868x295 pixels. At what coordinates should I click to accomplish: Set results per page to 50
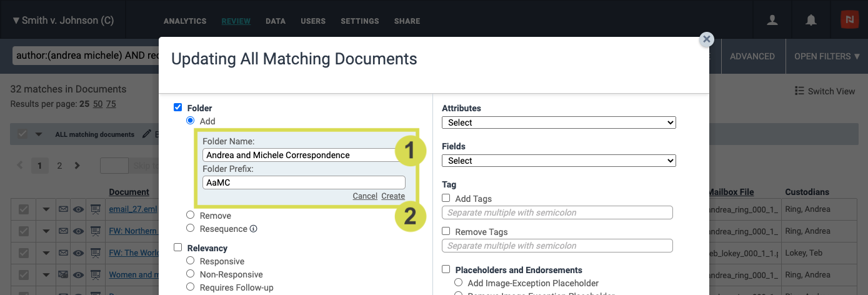pyautogui.click(x=98, y=104)
